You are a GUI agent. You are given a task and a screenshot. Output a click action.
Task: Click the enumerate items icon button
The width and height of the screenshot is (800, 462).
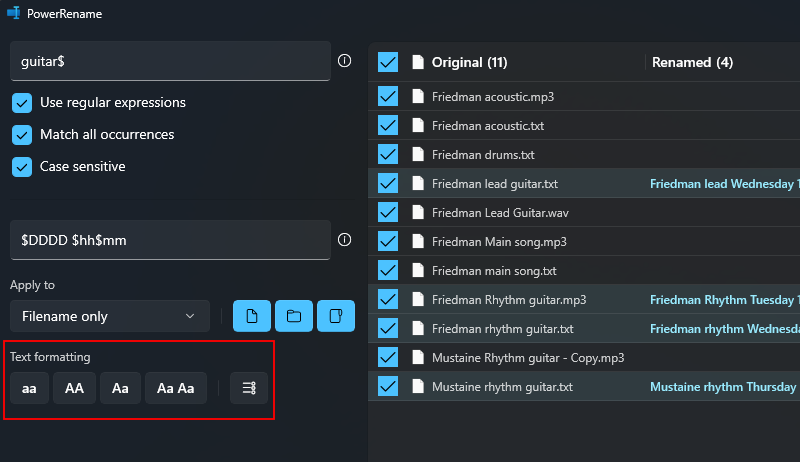coord(249,388)
